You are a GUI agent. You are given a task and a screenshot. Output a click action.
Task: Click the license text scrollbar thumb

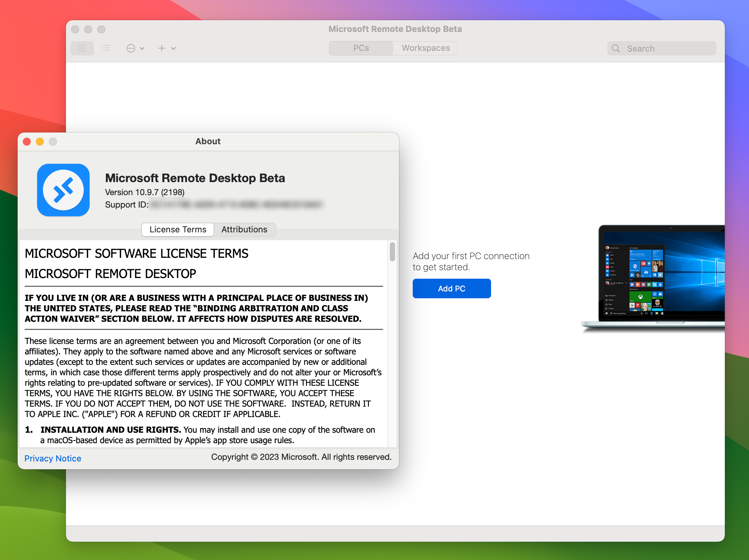point(392,252)
